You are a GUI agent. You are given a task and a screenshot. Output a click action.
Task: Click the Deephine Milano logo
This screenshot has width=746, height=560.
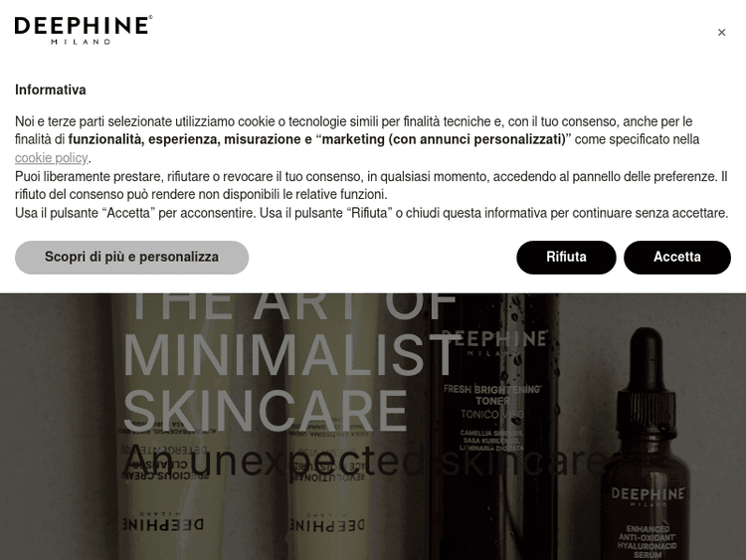click(x=84, y=30)
